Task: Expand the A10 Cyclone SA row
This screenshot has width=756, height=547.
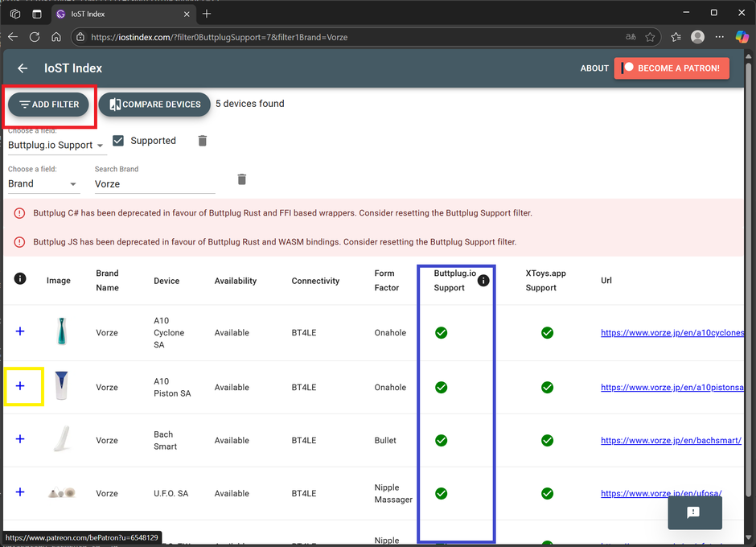Action: (x=20, y=331)
